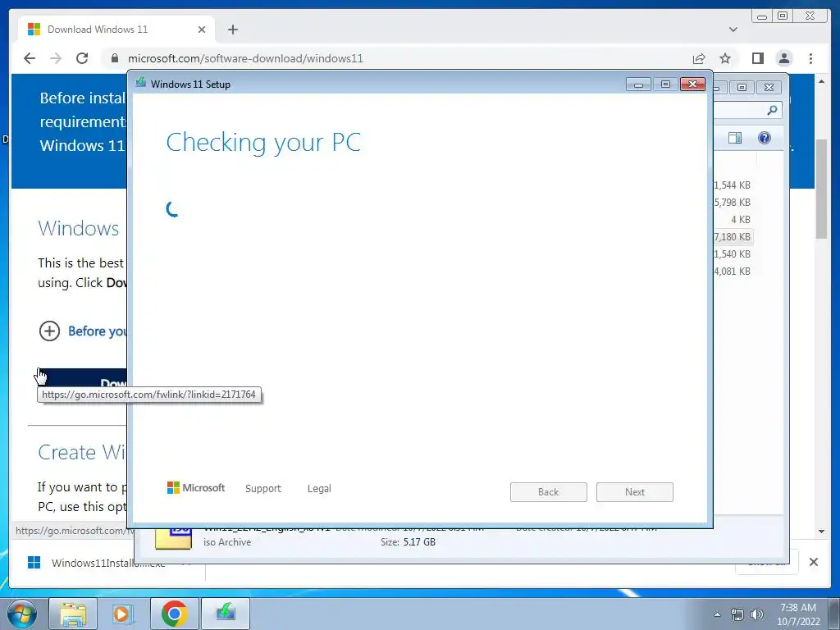Click Legal link in Setup window
Image resolution: width=840 pixels, height=630 pixels.
coord(319,489)
